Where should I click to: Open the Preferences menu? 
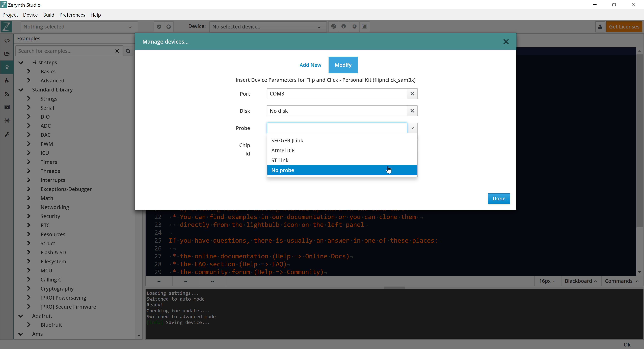click(72, 15)
